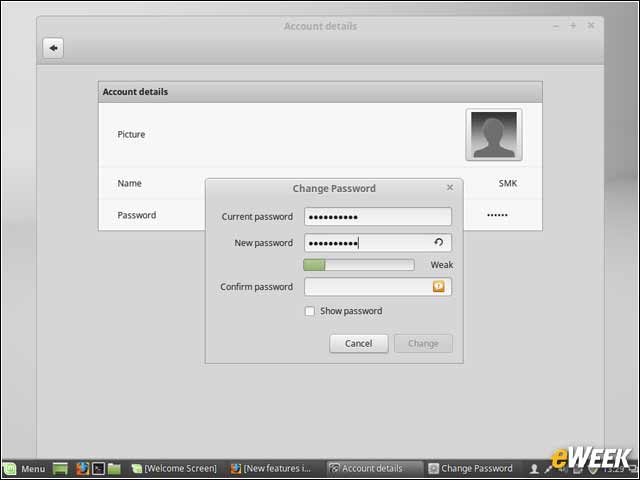
Task: Maximize the Account details window
Action: tap(573, 26)
